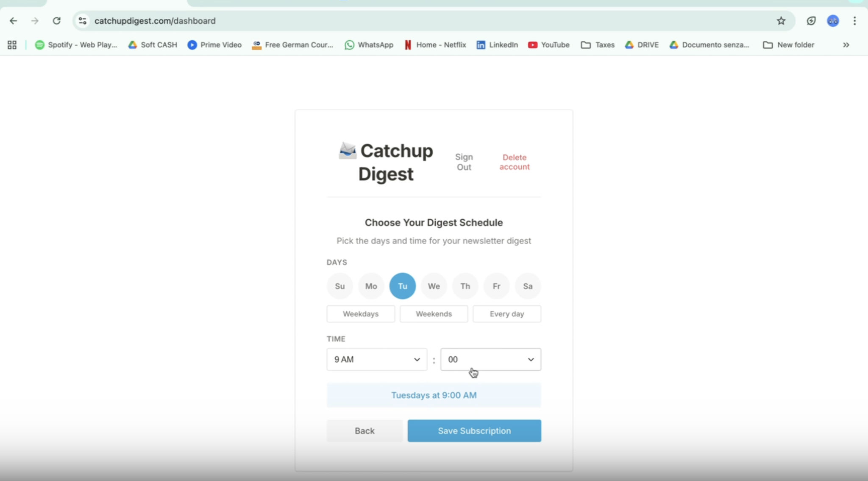Click the browser forward arrow
Viewport: 868px width, 481px height.
[x=35, y=21]
